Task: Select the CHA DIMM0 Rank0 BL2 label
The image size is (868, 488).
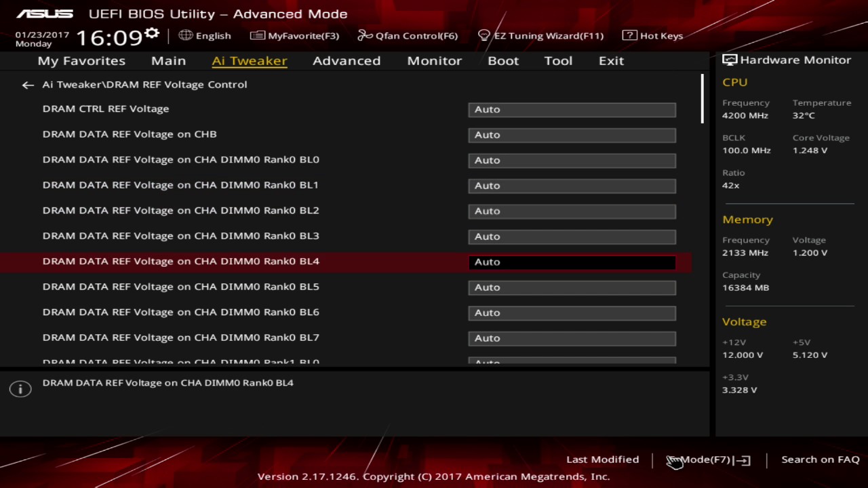Action: click(180, 210)
